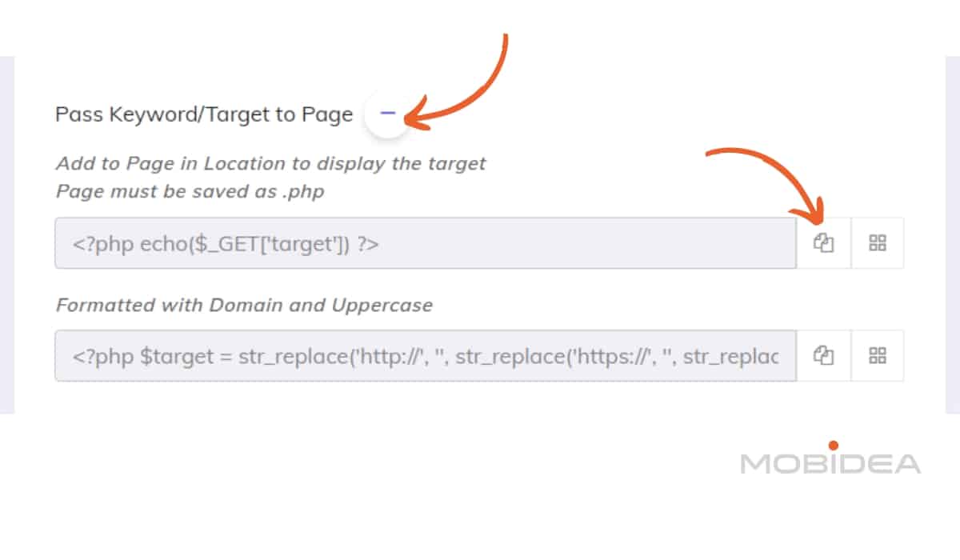Copy the formatted str_replace php snippet
Viewport: 960px width, 560px height.
click(x=823, y=355)
